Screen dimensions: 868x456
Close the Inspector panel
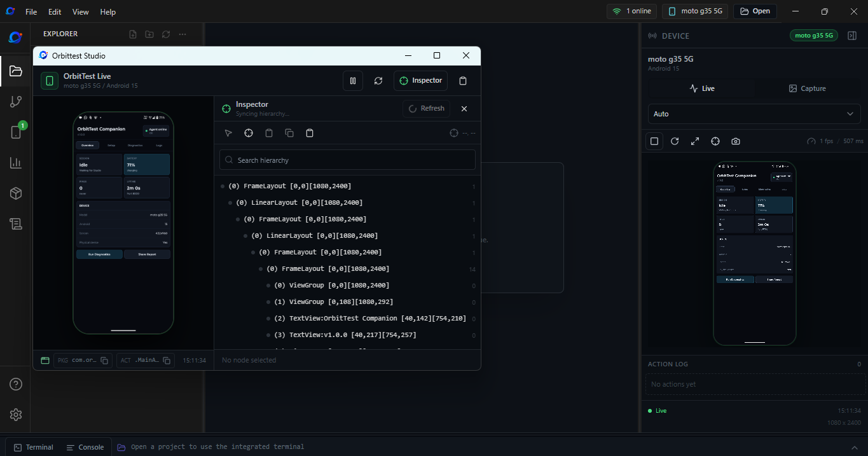point(464,109)
